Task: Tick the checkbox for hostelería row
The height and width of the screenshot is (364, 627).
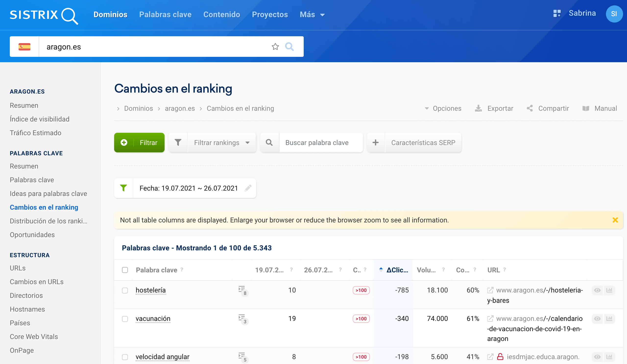Action: tap(125, 290)
